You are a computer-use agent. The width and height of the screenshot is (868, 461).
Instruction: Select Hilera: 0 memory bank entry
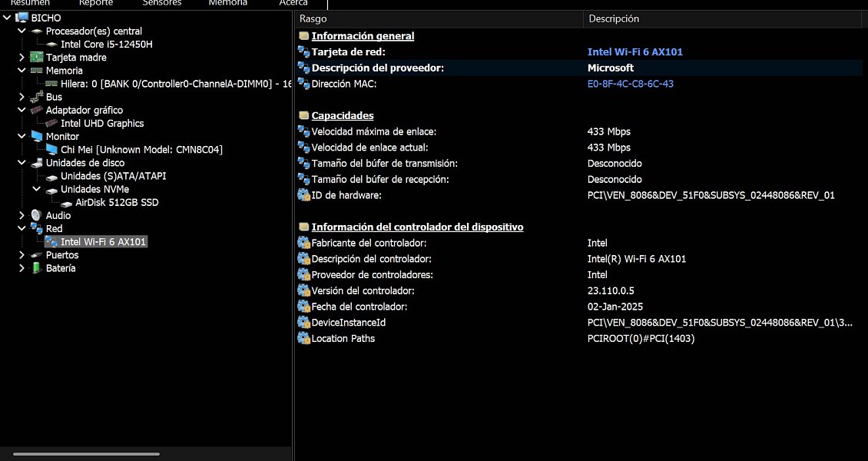click(x=176, y=84)
